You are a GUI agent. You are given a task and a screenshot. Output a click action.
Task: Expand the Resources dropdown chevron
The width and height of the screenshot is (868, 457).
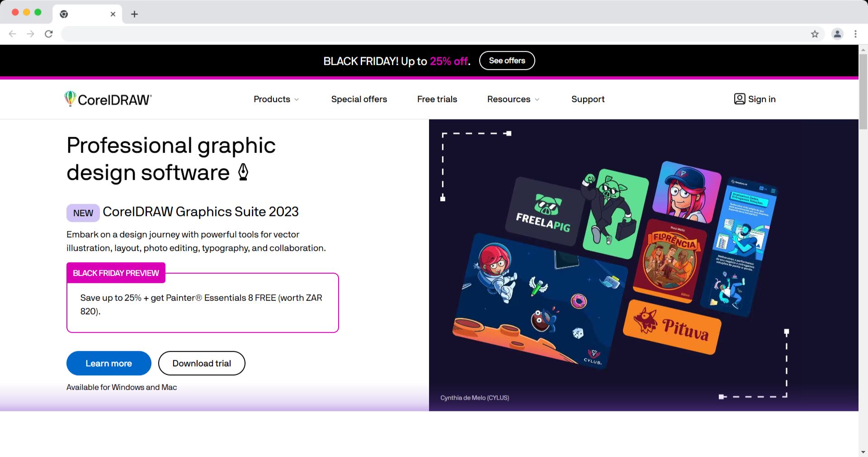point(537,100)
